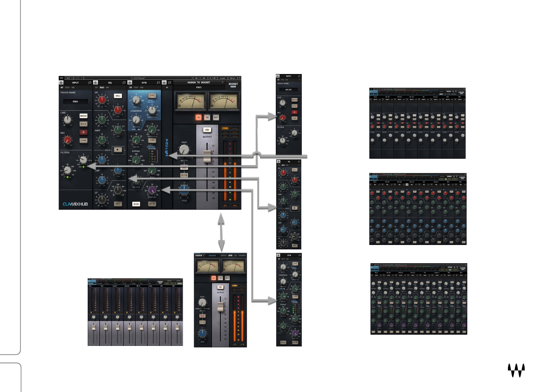The height and width of the screenshot is (392, 554).
Task: Click power icon of the expanded DYN module
Action: pos(278,255)
